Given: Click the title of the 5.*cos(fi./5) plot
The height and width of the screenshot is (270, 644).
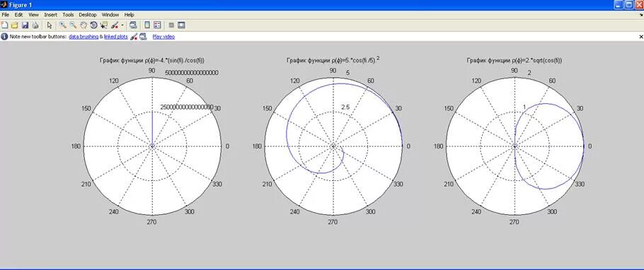Looking at the screenshot, I should coord(333,60).
